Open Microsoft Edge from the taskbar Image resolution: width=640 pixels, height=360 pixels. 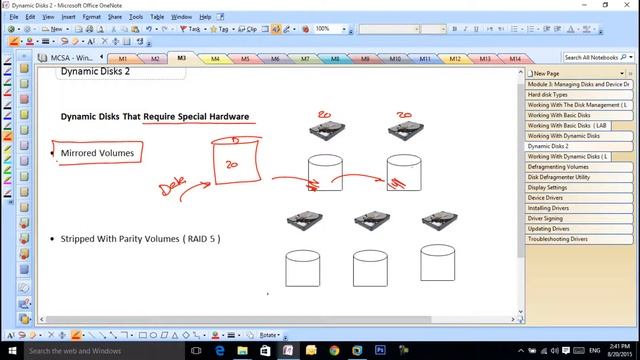tap(220, 351)
